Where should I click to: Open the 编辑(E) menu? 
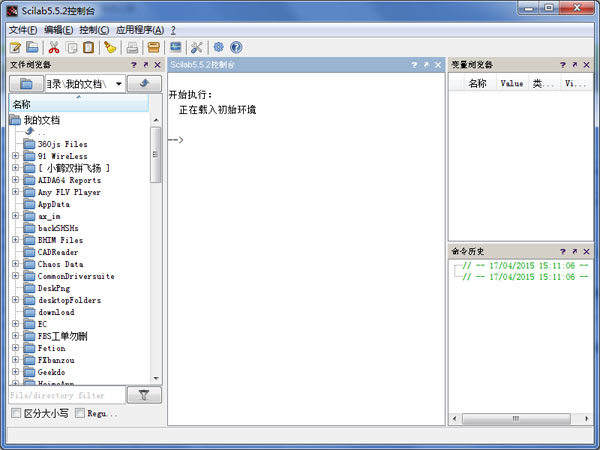tap(58, 30)
